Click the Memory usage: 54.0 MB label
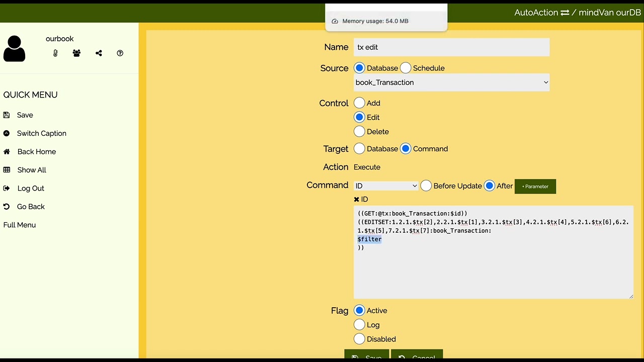644x362 pixels. pos(375,21)
